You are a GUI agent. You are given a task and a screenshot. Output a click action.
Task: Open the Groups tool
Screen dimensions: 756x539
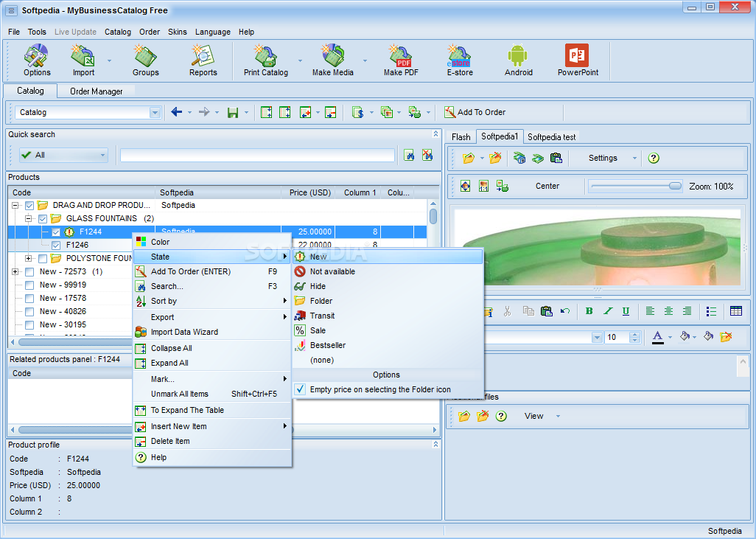[145, 60]
